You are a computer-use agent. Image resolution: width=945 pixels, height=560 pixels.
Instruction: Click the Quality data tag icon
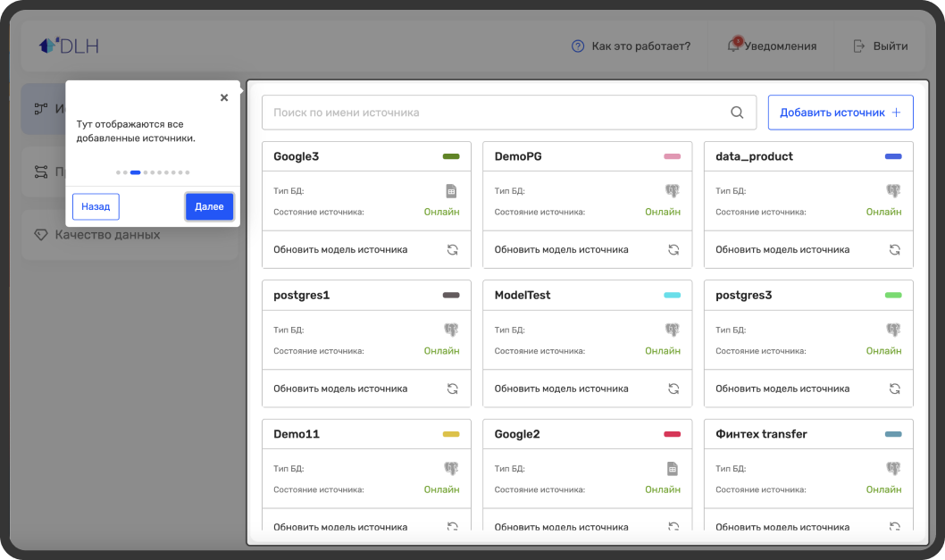(41, 235)
